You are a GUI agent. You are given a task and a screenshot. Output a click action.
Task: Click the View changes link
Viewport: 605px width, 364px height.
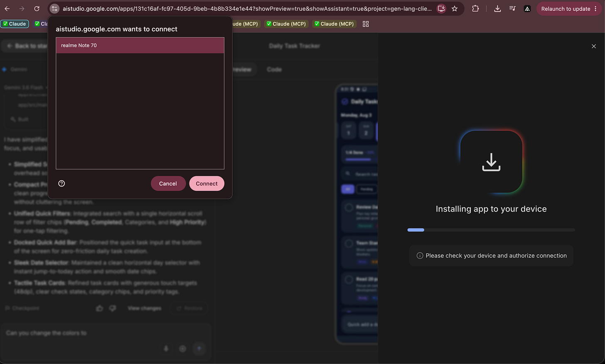tap(144, 308)
